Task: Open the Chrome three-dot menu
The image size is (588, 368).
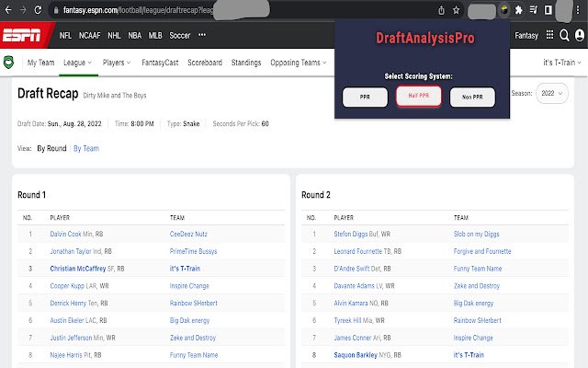Action: tap(578, 10)
